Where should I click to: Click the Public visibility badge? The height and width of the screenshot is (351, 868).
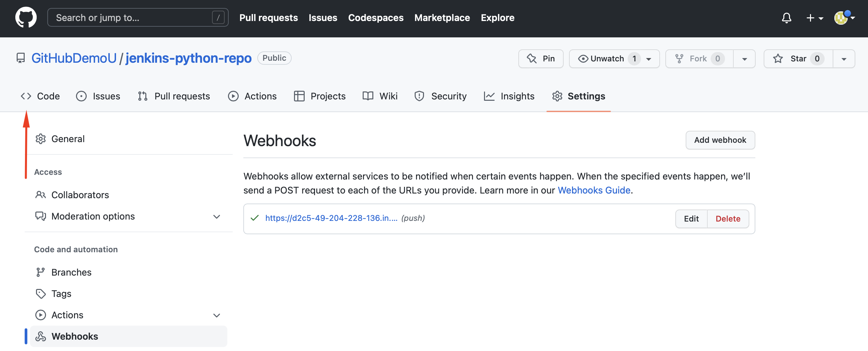[x=274, y=58]
